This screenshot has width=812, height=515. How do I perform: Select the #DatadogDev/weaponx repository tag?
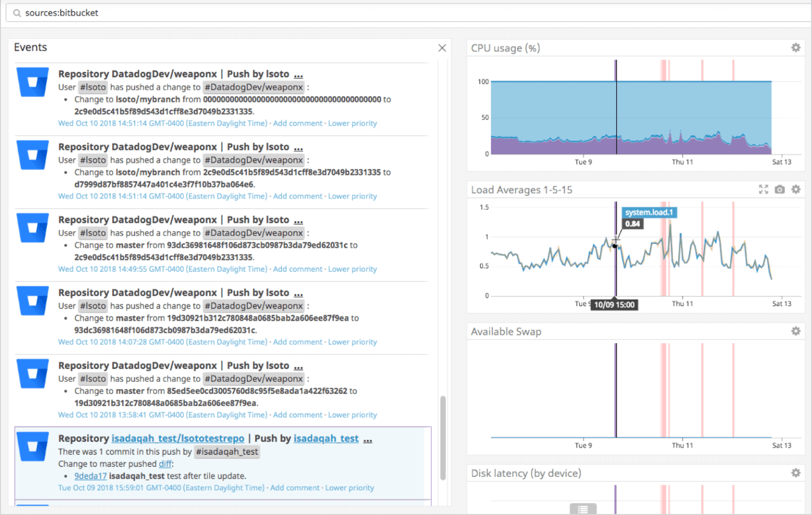[x=254, y=87]
